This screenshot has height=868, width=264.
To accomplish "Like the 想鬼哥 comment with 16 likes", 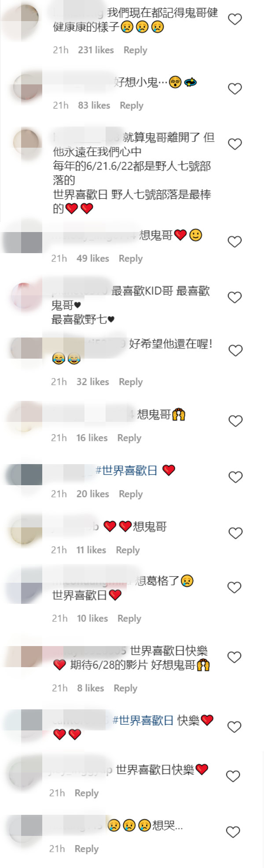I will coord(235,421).
